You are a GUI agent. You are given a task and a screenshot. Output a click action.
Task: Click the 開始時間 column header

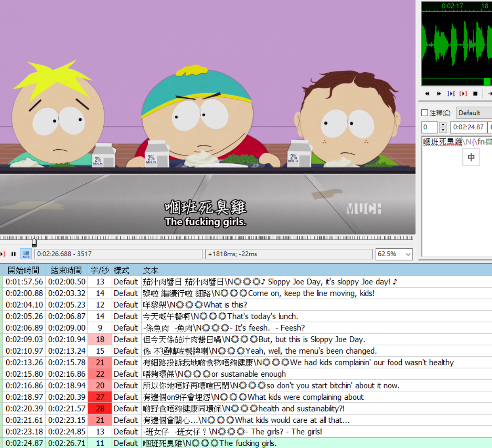tap(24, 270)
